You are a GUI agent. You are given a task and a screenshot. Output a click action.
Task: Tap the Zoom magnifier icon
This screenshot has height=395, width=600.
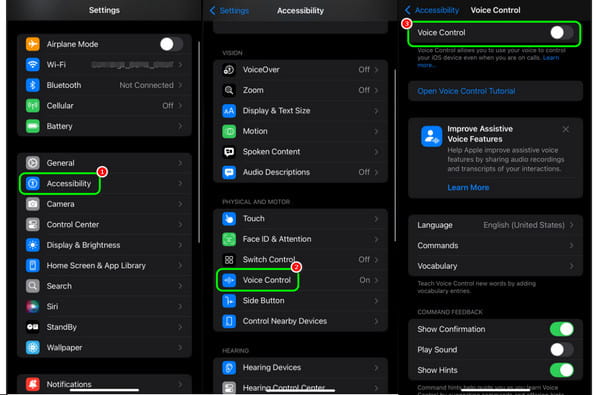229,90
